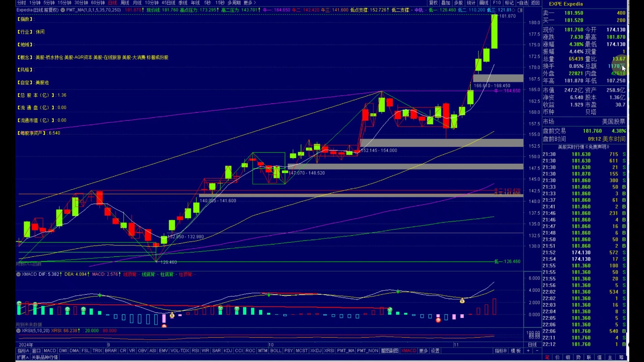Select the 筹 chip distribution tab
Viewport: 644px width, 362px height.
[621, 357]
